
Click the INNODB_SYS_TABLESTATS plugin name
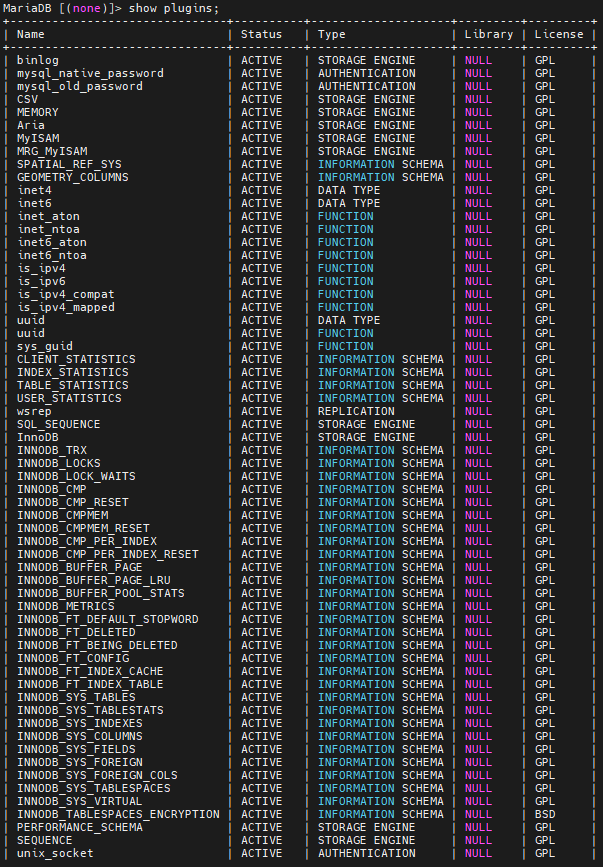pyautogui.click(x=90, y=710)
